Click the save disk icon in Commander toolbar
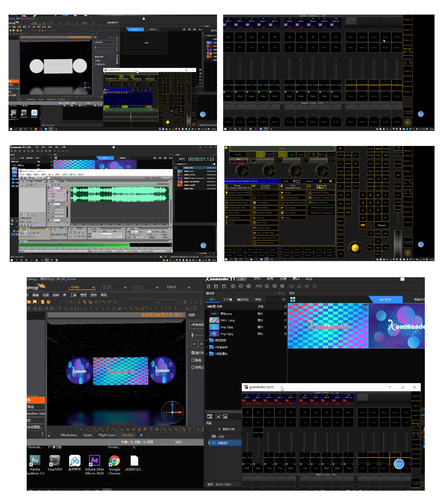The width and height of the screenshot is (441, 504). (224, 286)
